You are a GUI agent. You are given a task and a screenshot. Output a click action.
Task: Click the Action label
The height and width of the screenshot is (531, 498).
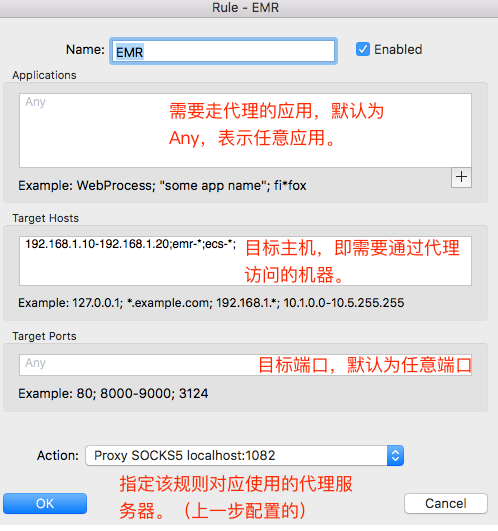(58, 455)
